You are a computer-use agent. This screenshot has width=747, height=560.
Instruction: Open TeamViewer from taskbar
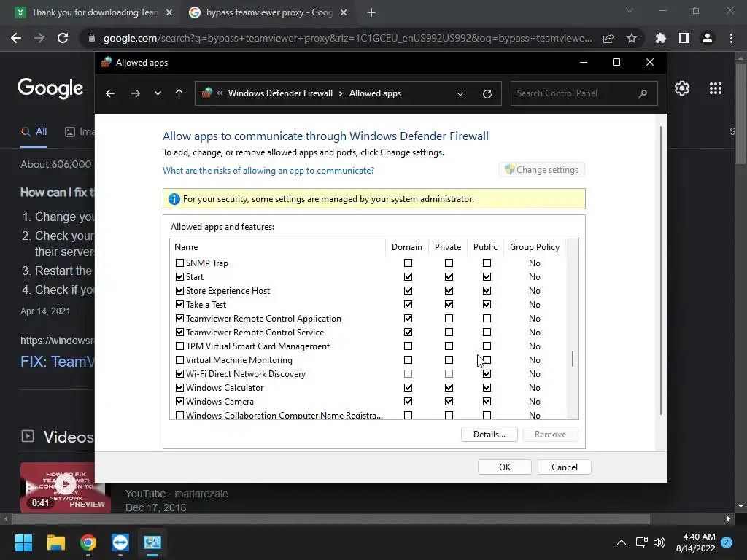point(120,542)
